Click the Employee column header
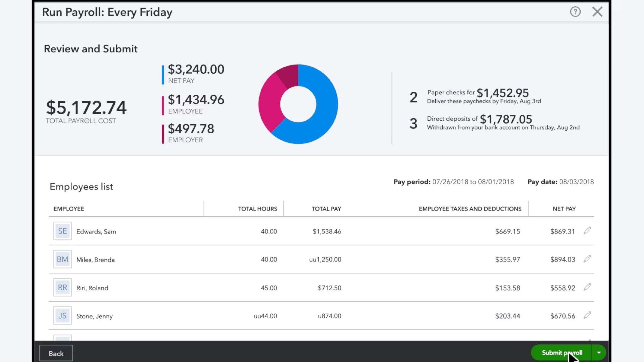 [x=69, y=209]
